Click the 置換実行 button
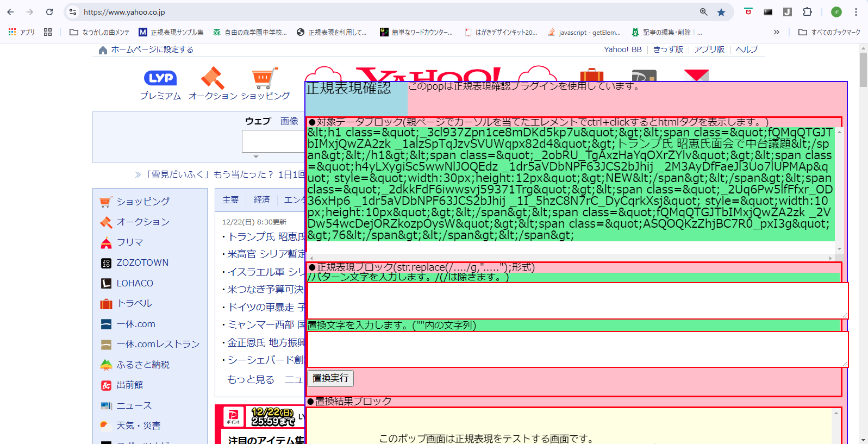The image size is (868, 444). pos(330,378)
